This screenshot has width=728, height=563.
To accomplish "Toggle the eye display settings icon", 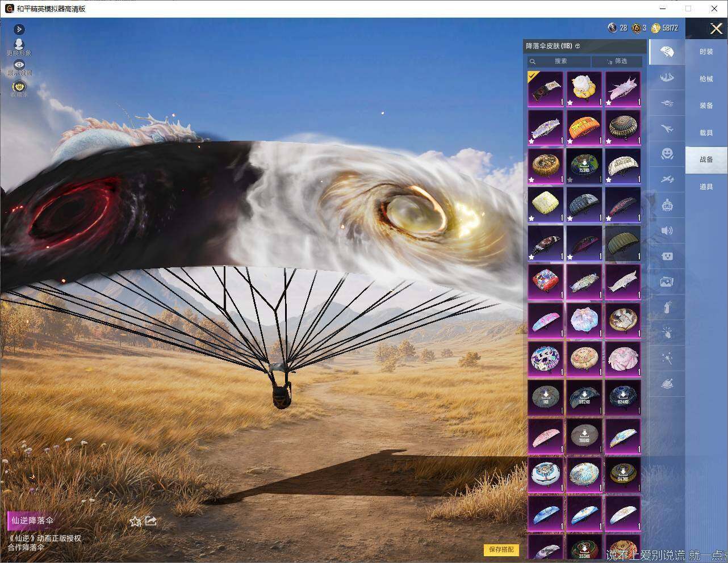I will click(x=19, y=66).
